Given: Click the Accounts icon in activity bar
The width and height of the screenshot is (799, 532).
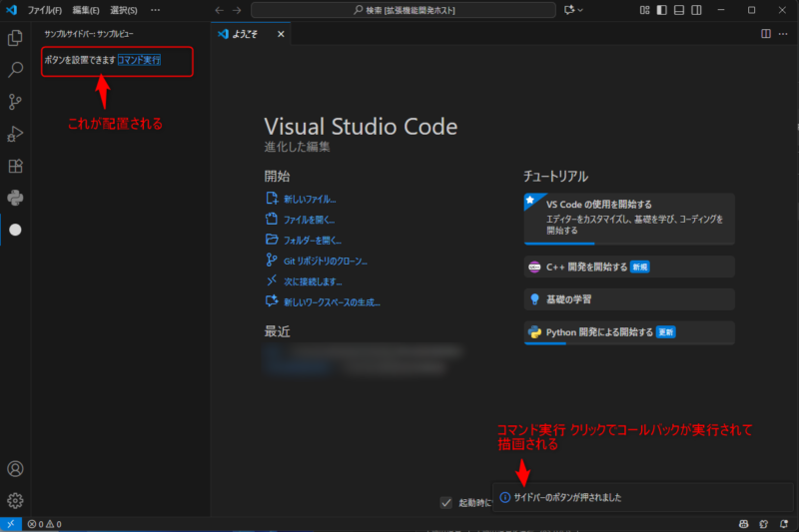Looking at the screenshot, I should 15,468.
